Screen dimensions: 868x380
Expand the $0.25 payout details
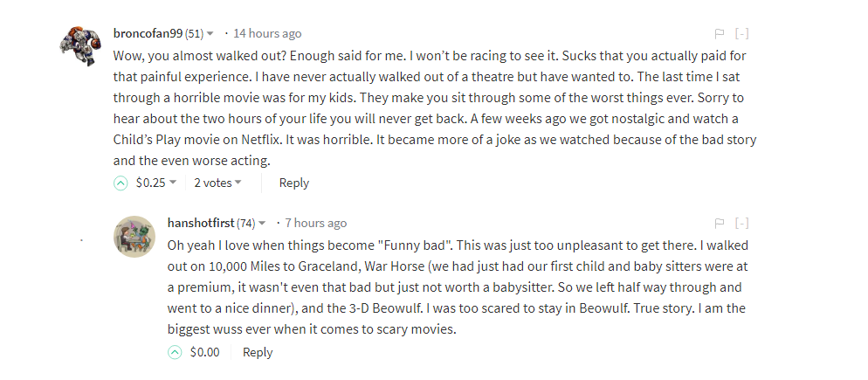pyautogui.click(x=173, y=183)
